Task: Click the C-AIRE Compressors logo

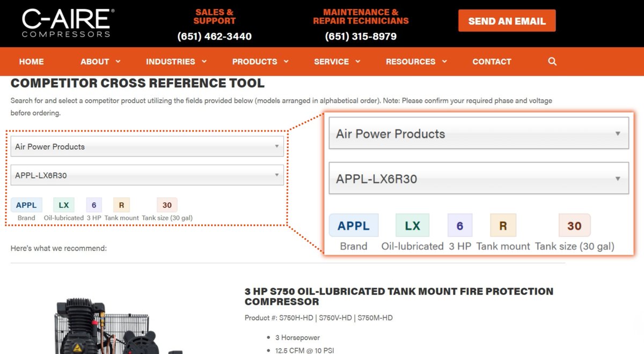Action: [67, 24]
